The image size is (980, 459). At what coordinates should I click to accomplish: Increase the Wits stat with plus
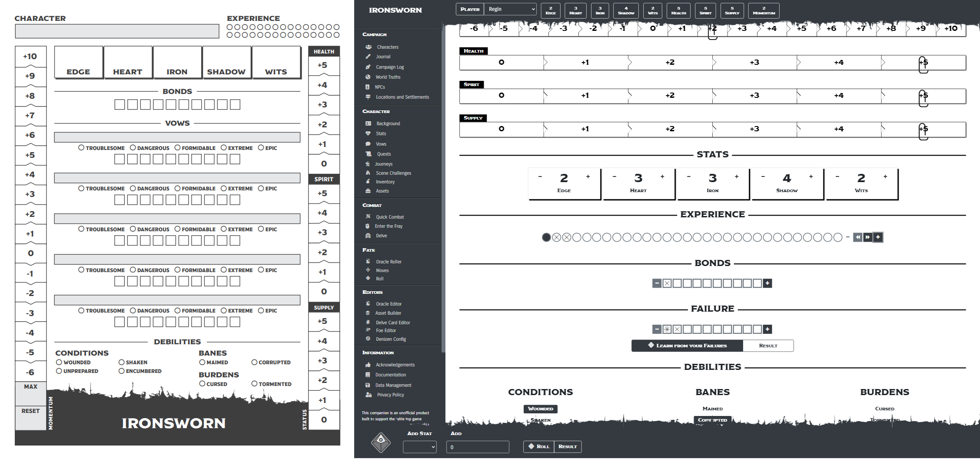(885, 176)
